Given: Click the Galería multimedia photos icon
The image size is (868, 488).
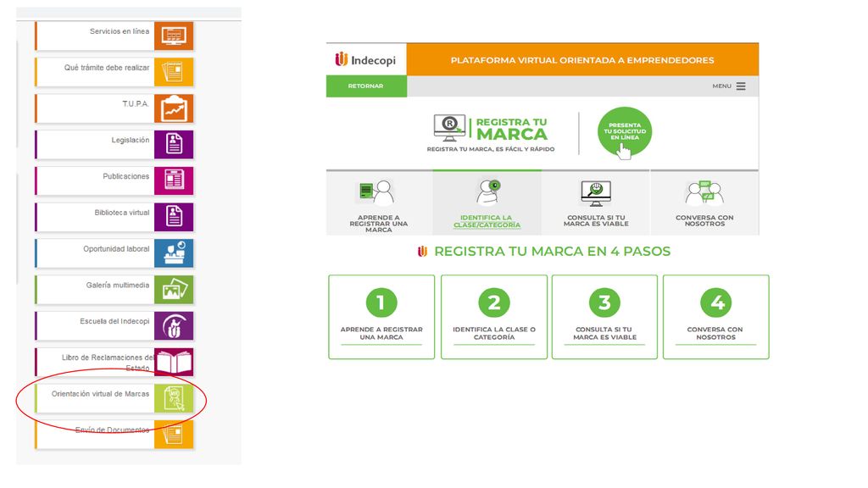Looking at the screenshot, I should pos(174,290).
